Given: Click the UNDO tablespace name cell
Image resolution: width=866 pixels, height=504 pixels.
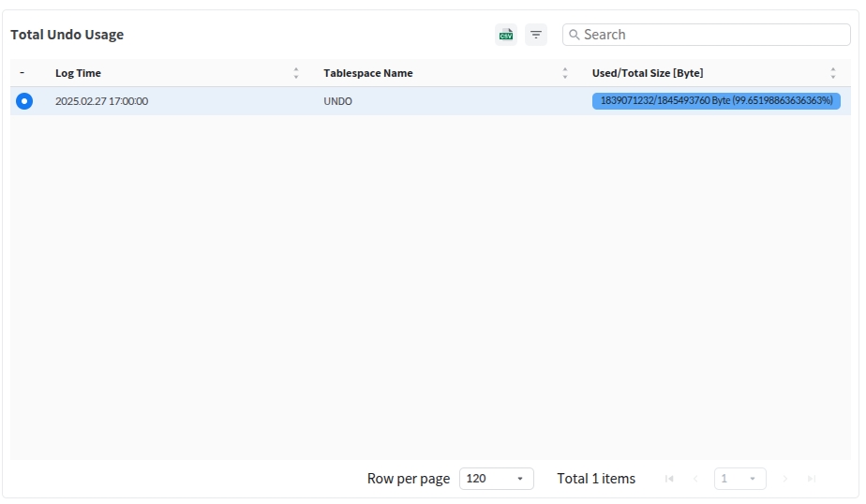Looking at the screenshot, I should tap(338, 101).
